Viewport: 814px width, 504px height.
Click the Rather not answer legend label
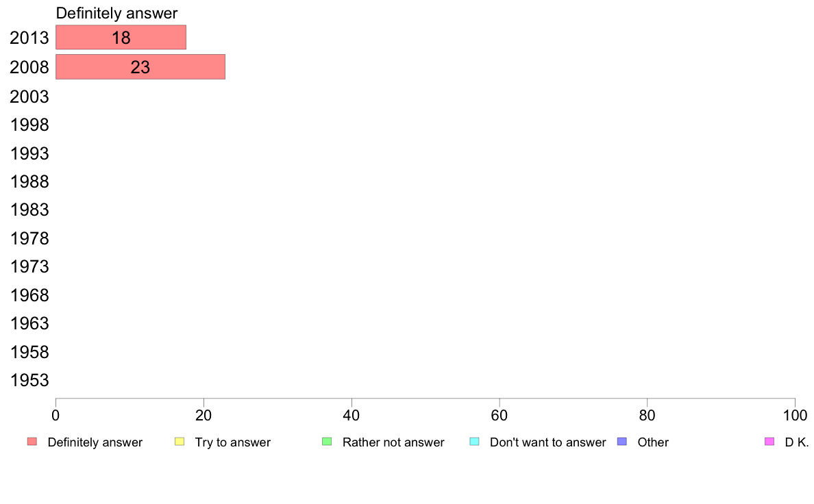click(393, 442)
